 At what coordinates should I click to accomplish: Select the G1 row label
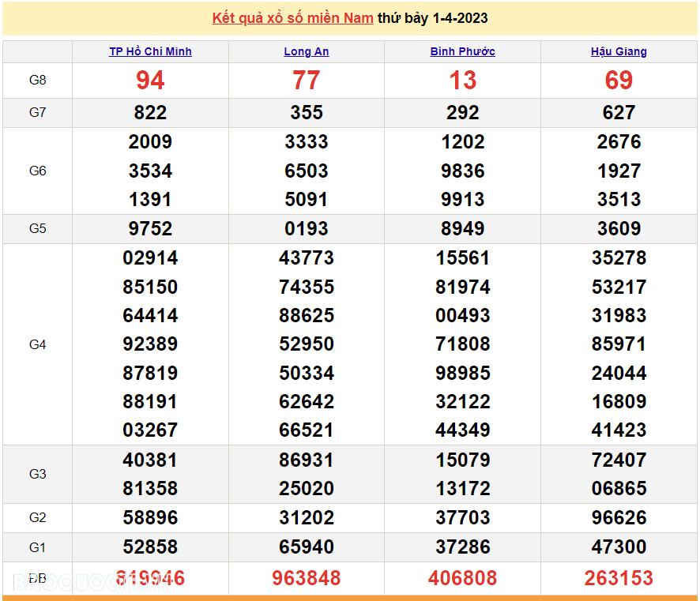[38, 547]
